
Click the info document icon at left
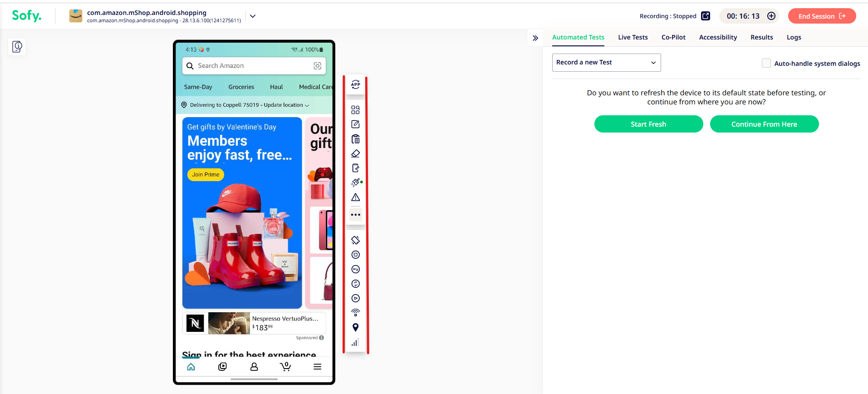pyautogui.click(x=17, y=47)
